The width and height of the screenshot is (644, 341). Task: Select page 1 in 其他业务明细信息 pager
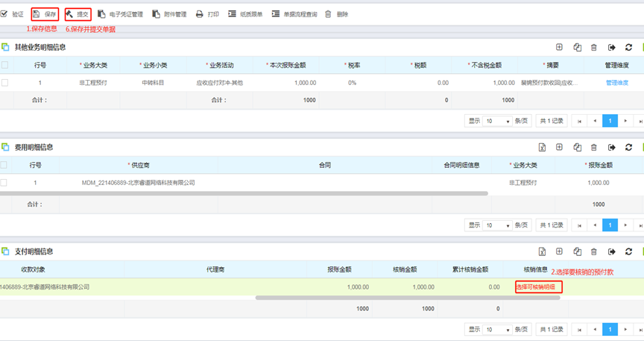pyautogui.click(x=610, y=121)
